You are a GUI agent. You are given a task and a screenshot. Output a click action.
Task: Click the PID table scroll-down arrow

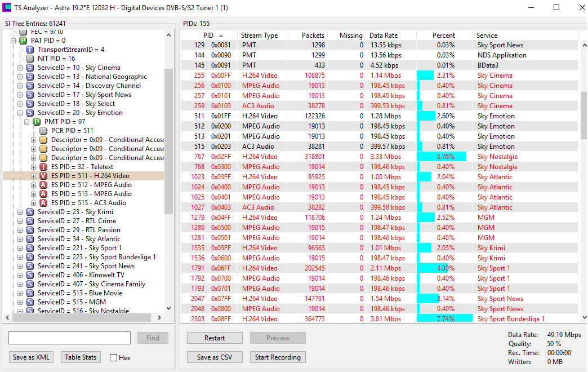click(x=584, y=317)
